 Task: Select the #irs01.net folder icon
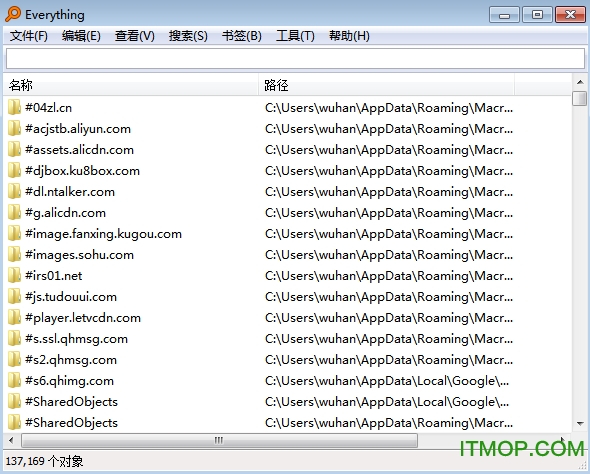(14, 276)
